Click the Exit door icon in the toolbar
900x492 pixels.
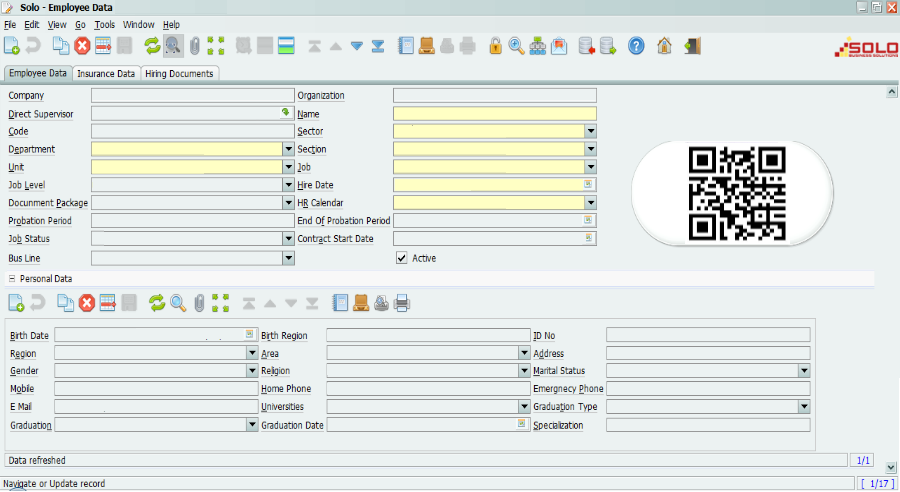[692, 46]
